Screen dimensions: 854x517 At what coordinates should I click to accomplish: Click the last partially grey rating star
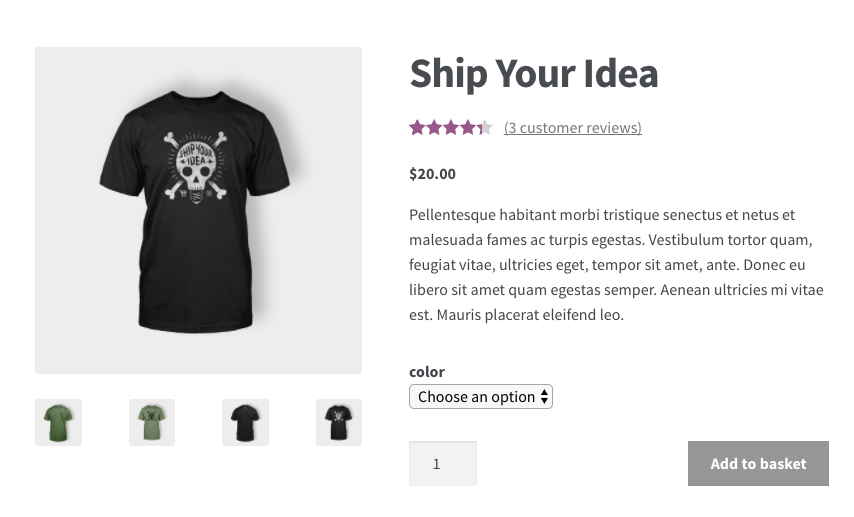(485, 127)
